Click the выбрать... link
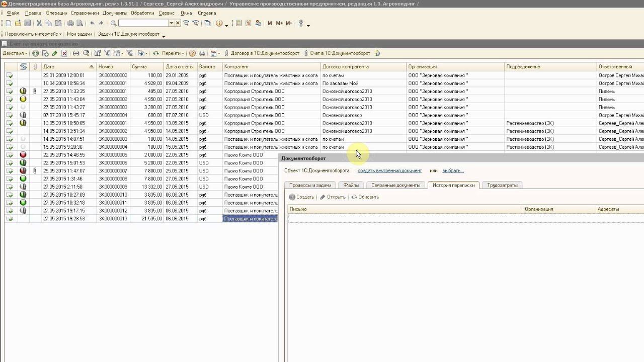This screenshot has height=362, width=644. [x=453, y=171]
